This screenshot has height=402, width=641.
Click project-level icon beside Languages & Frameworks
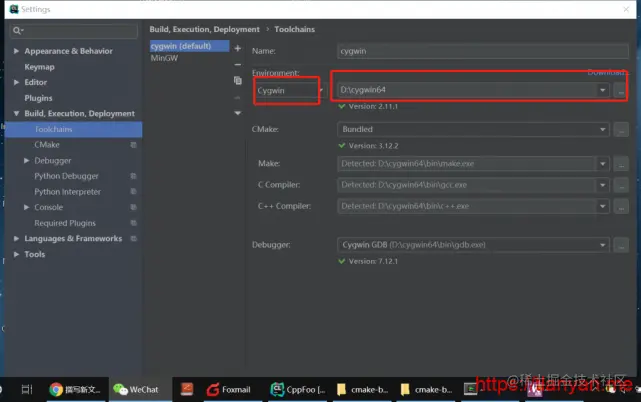click(133, 238)
